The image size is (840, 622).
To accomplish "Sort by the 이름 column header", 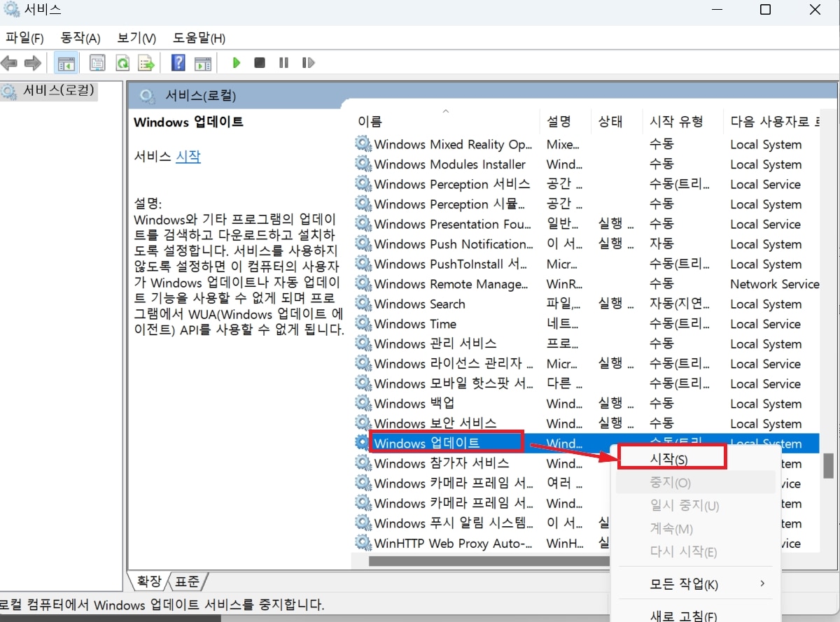I will coord(445,121).
